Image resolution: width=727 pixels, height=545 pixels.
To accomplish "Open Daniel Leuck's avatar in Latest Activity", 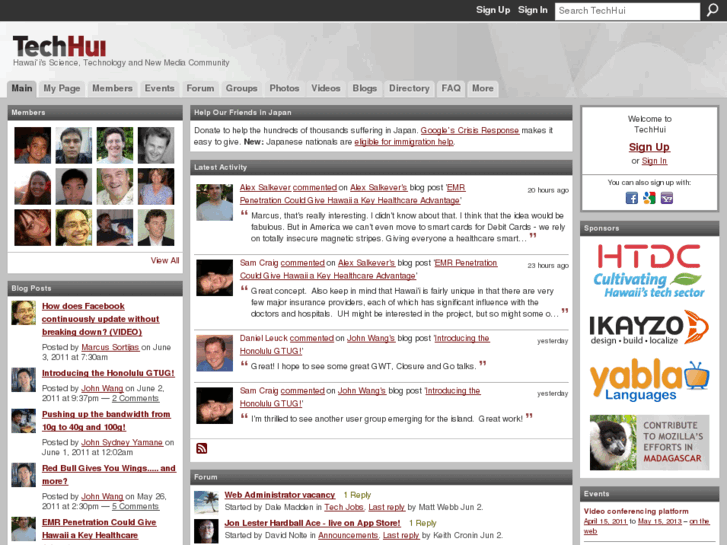I will [x=214, y=353].
